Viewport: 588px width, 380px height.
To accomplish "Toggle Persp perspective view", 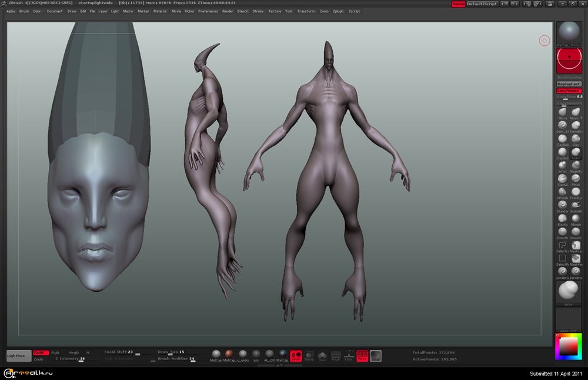I will 362,355.
